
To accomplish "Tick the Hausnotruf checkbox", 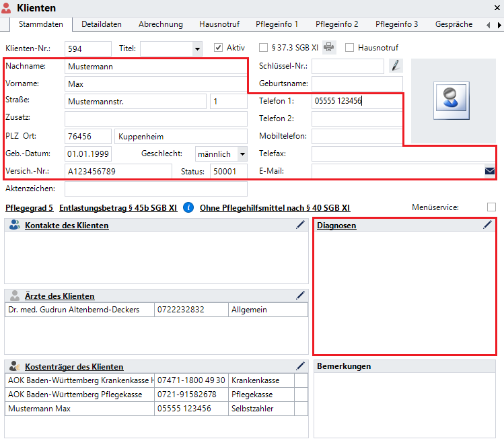I will click(x=349, y=48).
